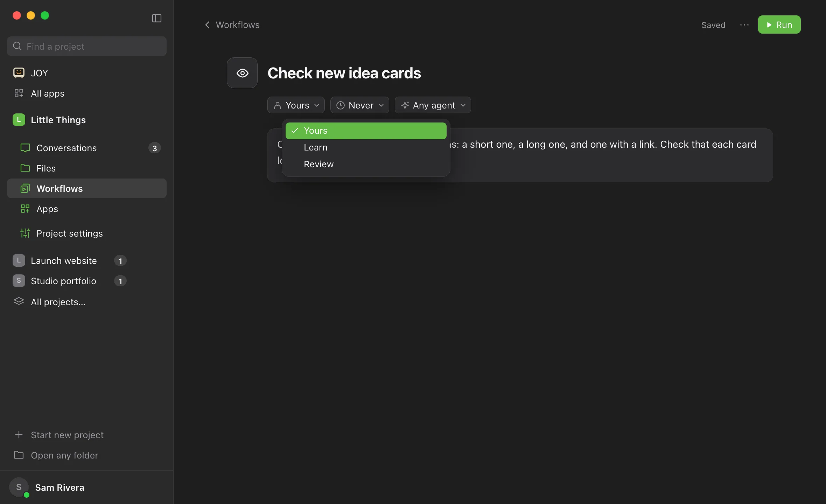The height and width of the screenshot is (504, 826).
Task: Open the JOY assistant icon
Action: [x=19, y=73]
